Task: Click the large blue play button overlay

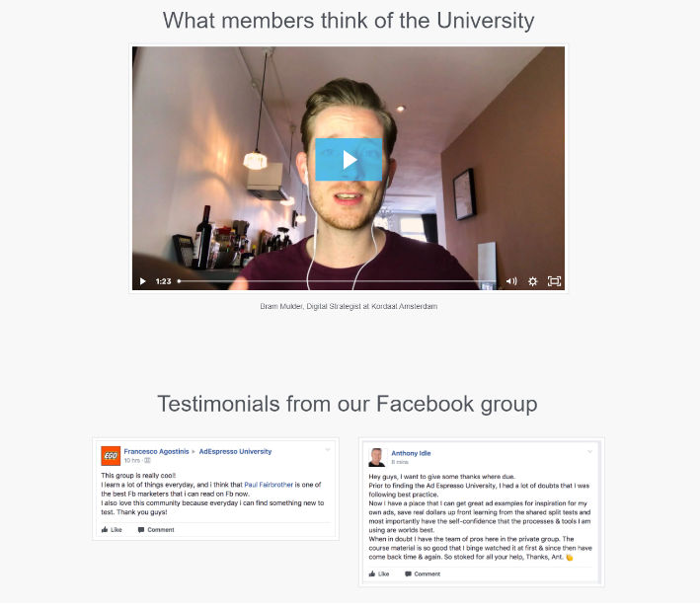Action: coord(349,159)
